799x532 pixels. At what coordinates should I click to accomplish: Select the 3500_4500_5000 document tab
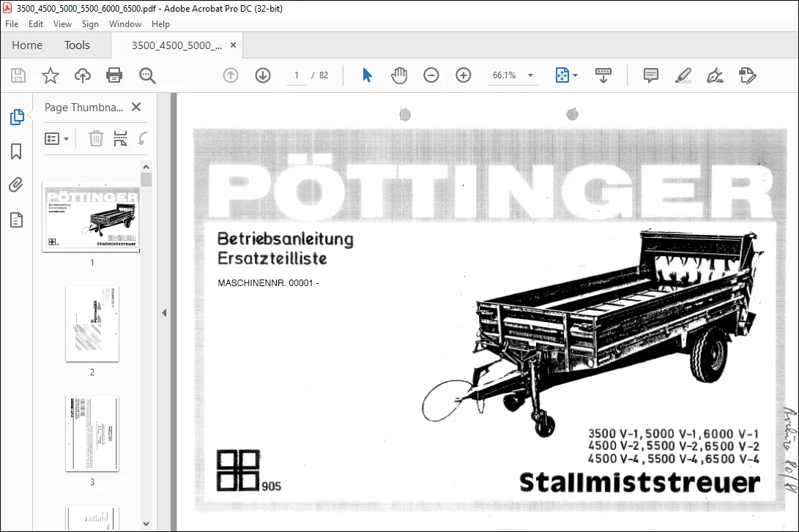coord(176,45)
